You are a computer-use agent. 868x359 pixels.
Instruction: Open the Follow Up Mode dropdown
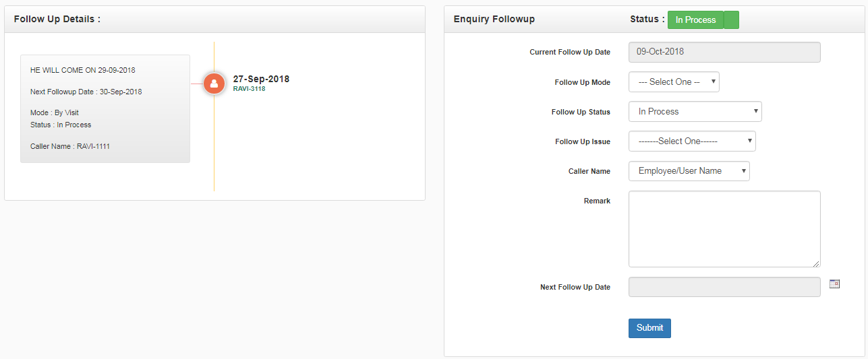tap(674, 82)
